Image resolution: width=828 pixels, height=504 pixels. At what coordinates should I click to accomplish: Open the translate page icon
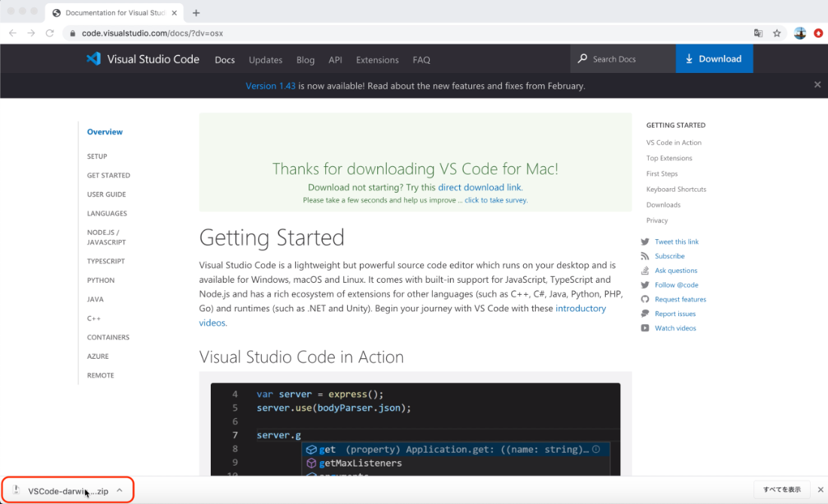(x=758, y=33)
